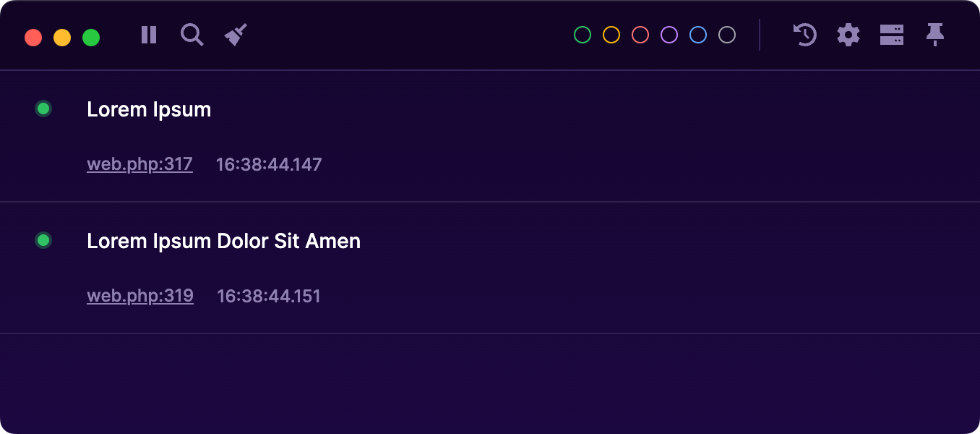Open the settings gear

pos(848,35)
